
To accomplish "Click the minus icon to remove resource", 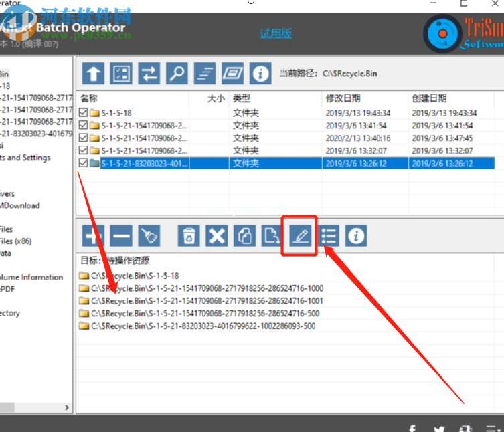I will 121,235.
